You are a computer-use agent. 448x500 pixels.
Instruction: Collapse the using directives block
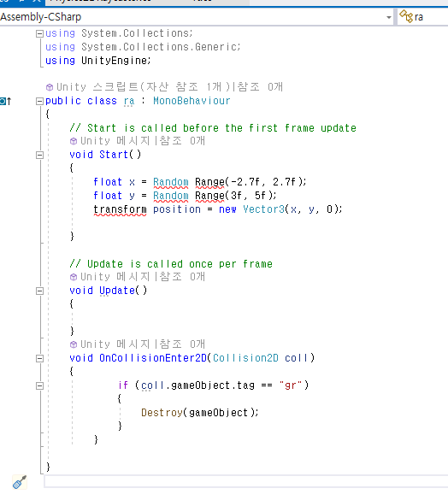pos(39,33)
